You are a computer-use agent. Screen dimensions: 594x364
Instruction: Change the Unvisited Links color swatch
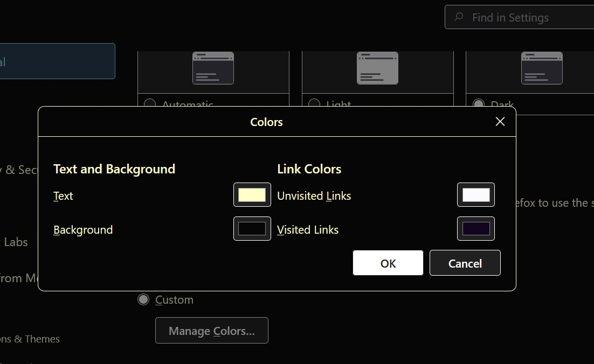tap(476, 195)
